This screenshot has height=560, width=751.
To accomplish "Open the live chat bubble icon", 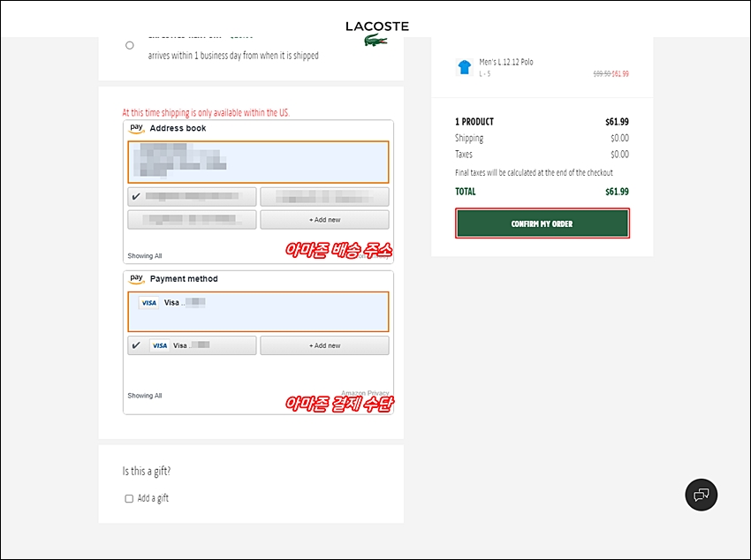I will [702, 495].
